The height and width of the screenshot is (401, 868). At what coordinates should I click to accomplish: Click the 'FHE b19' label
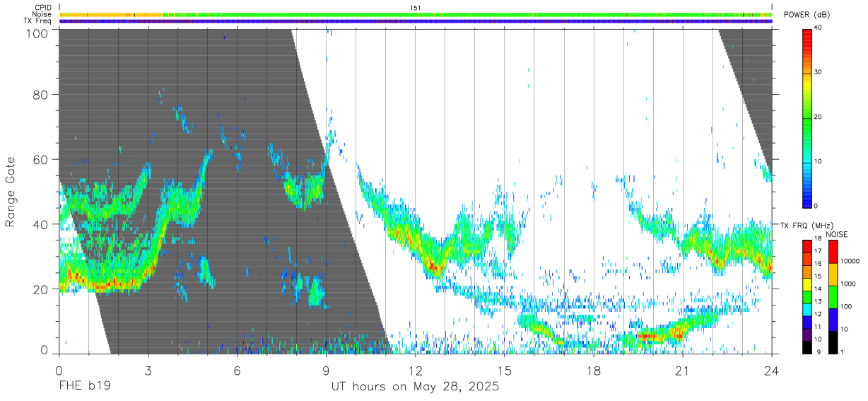[83, 387]
